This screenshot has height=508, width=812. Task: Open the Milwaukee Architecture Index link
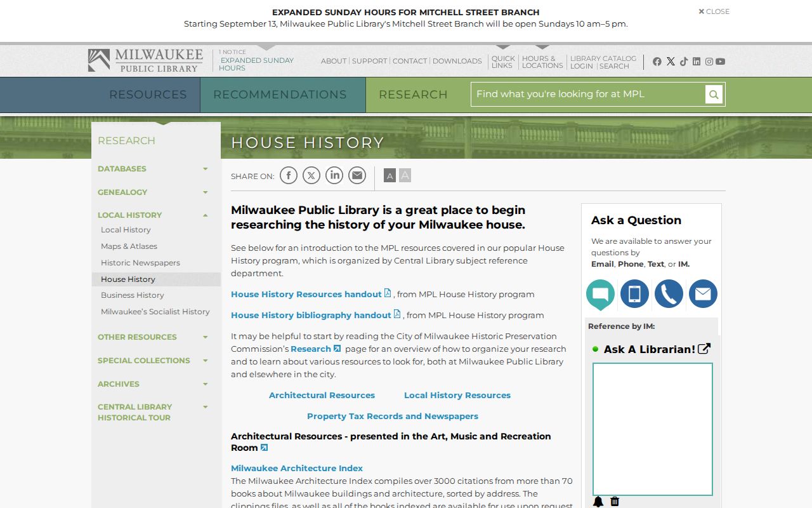(x=297, y=468)
